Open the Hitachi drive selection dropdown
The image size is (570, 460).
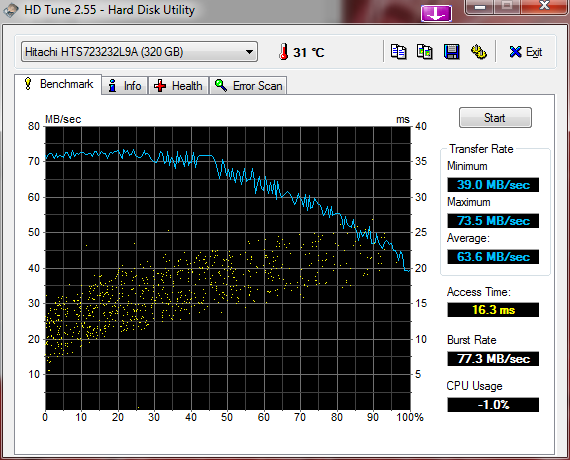click(139, 52)
